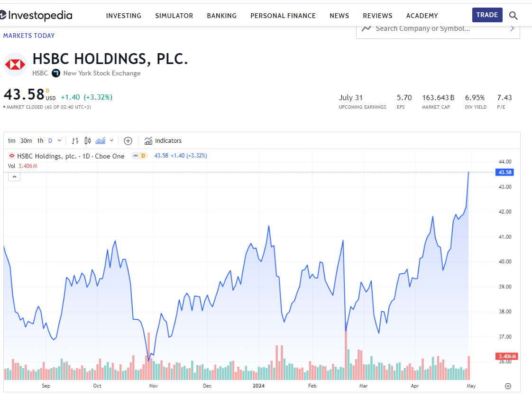The image size is (532, 398).
Task: Click the HSBC HOLDINGS, PLC. heading
Action: click(x=110, y=59)
